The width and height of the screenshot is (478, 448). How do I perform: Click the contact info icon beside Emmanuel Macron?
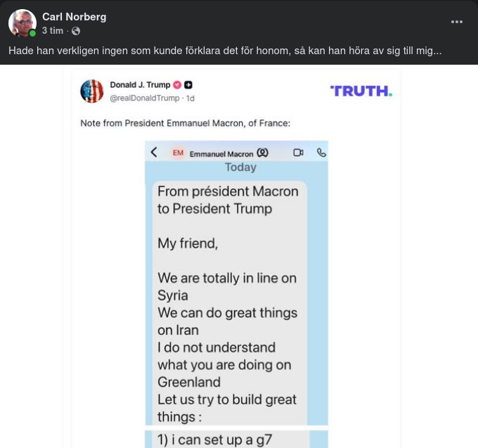[262, 153]
